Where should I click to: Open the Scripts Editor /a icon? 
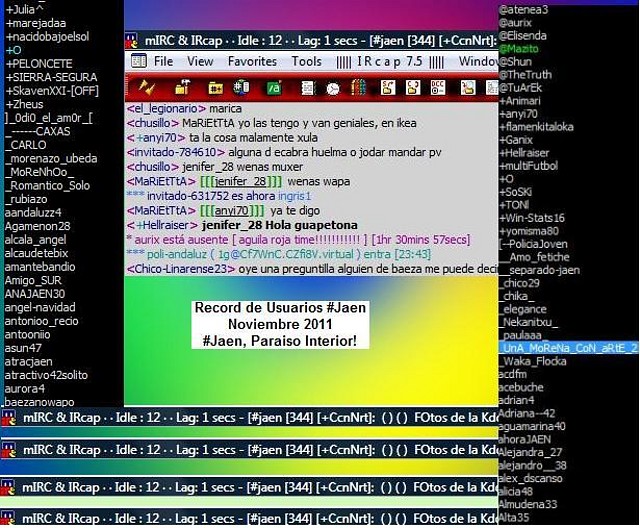tap(274, 88)
